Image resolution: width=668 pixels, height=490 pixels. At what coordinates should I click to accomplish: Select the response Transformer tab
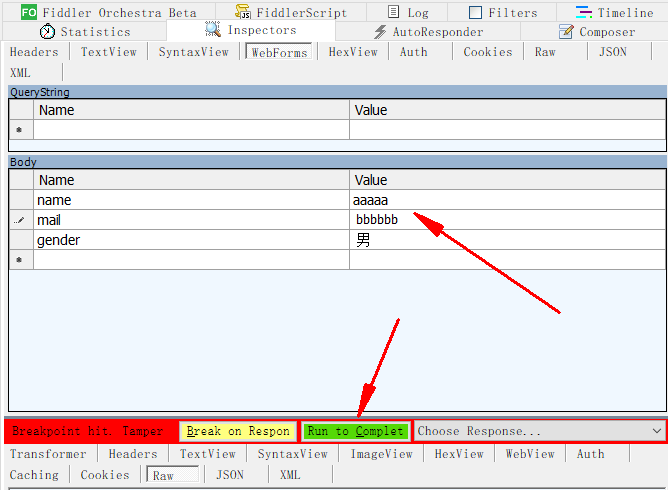pyautogui.click(x=48, y=454)
